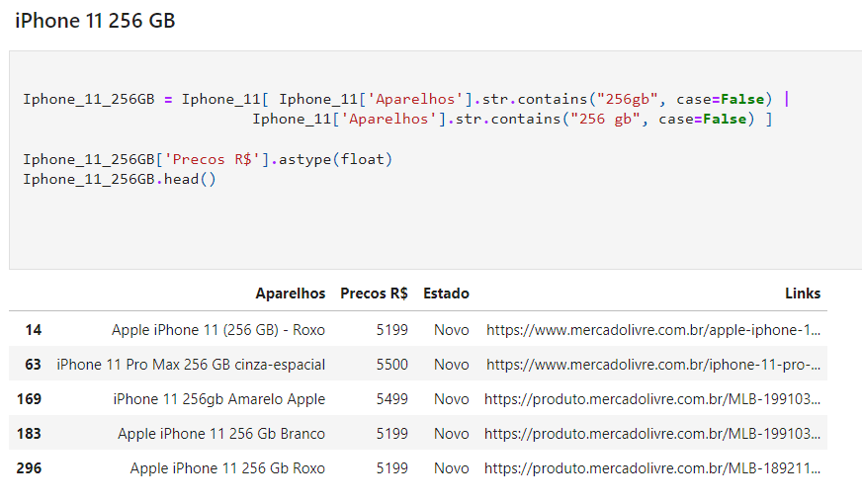
Task: Select row index 63
Action: 33,365
